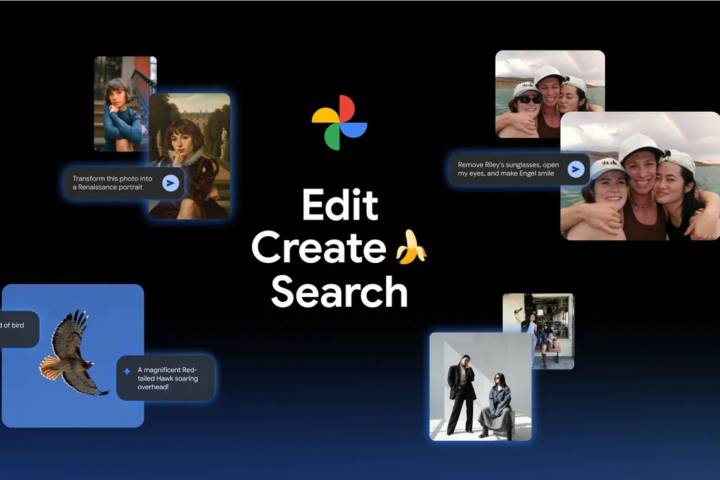
Task: Click the send arrow beside sunglasses prompt
Action: click(x=575, y=169)
